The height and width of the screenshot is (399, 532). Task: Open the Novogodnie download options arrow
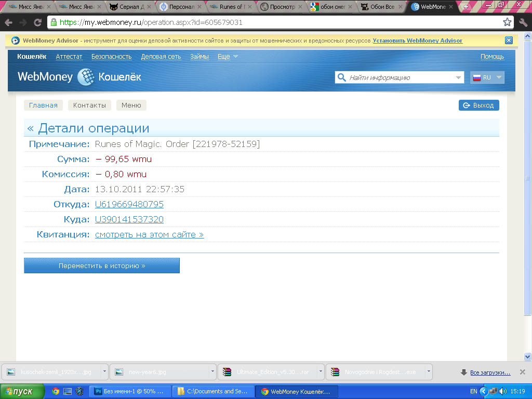coord(429,371)
